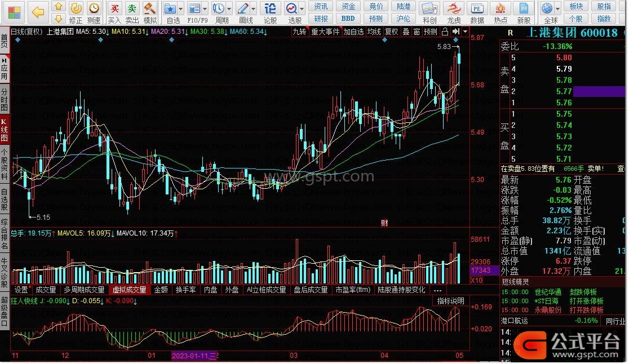Image resolution: width=629 pixels, height=364 pixels.
Task: Click the 2023-01-11 date marker on timeline
Action: click(194, 356)
